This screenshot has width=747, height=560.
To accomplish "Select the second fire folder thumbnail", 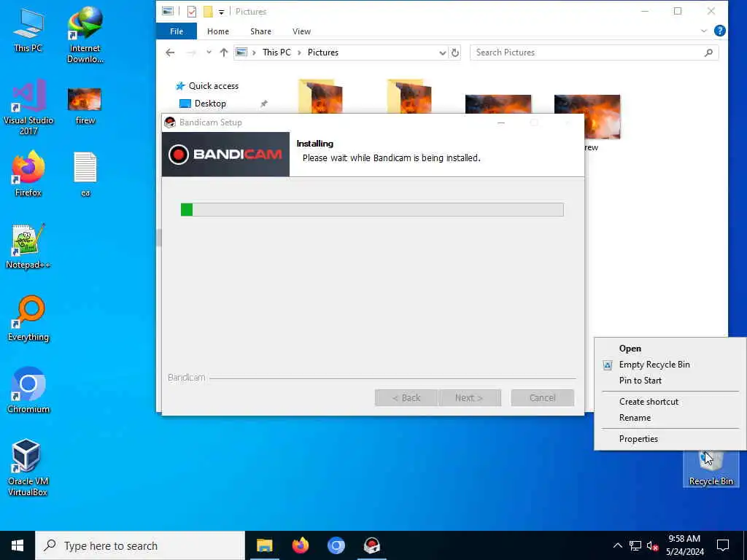I will coord(409,96).
